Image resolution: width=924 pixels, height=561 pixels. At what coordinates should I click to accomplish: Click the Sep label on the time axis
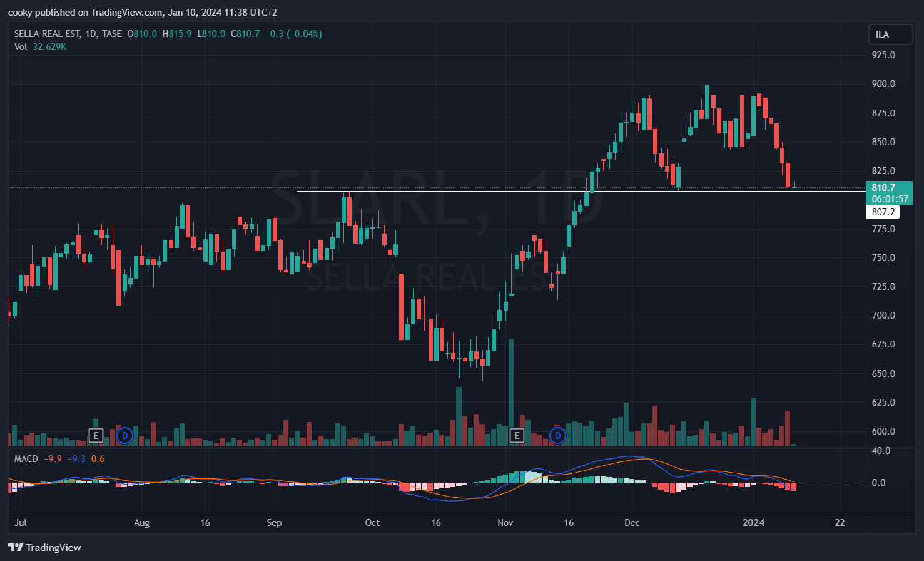click(274, 523)
